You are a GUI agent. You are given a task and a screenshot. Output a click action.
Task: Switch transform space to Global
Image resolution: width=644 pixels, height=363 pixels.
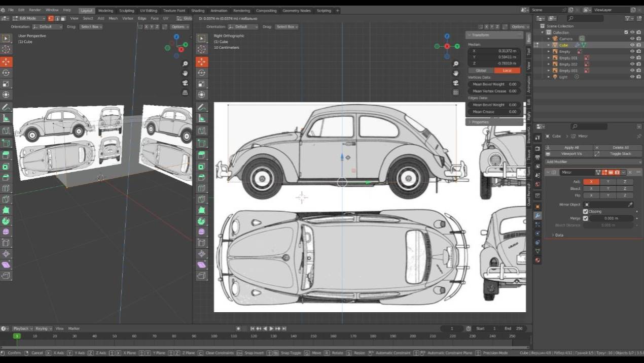(x=481, y=71)
